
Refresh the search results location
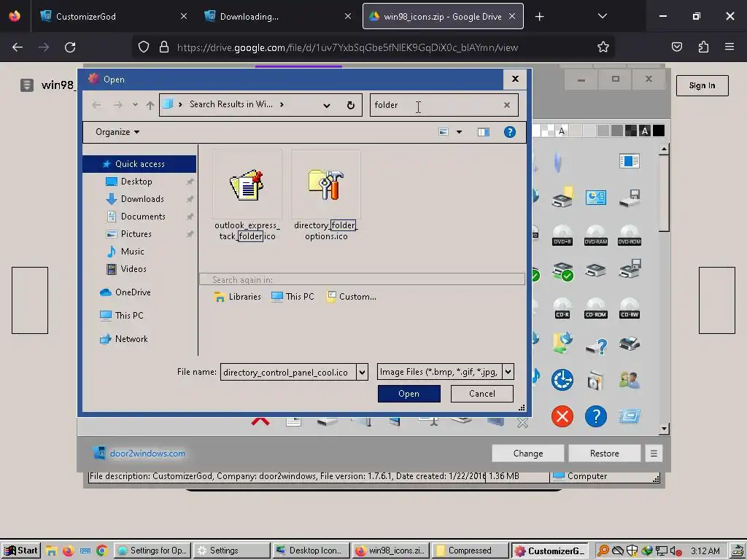pyautogui.click(x=351, y=105)
